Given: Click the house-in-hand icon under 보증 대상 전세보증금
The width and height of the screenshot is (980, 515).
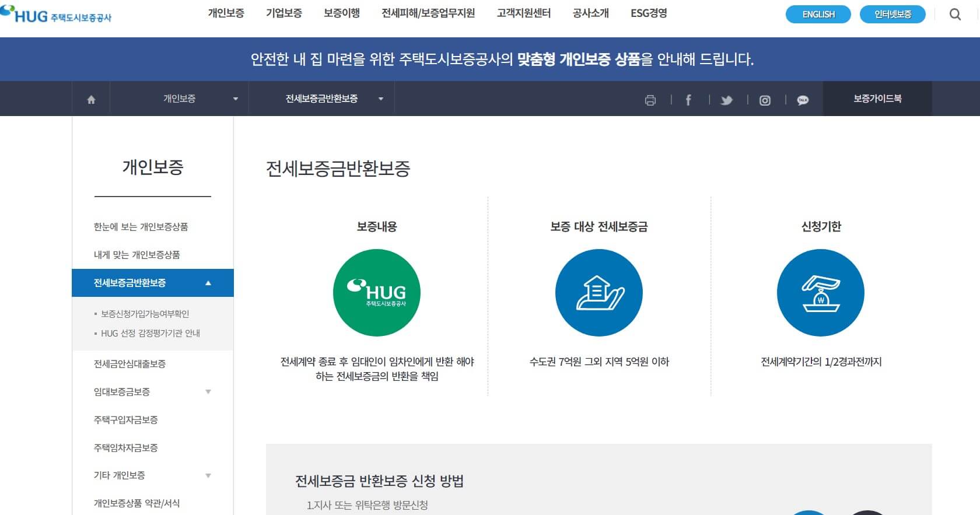Looking at the screenshot, I should pos(599,293).
